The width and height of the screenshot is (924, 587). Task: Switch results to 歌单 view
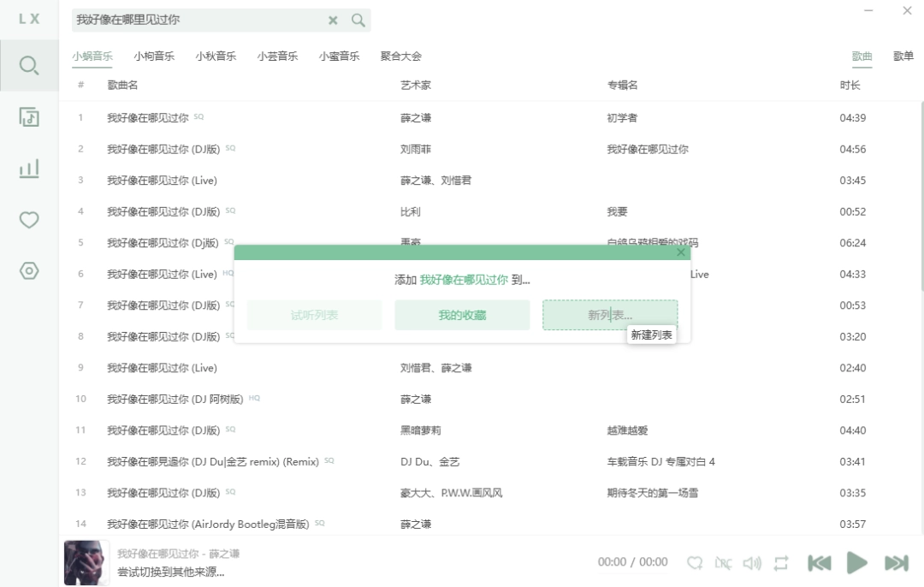pos(903,54)
